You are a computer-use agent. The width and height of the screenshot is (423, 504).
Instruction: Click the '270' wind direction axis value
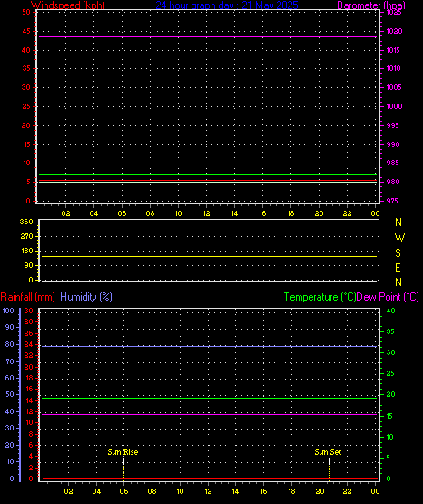[x=26, y=236]
